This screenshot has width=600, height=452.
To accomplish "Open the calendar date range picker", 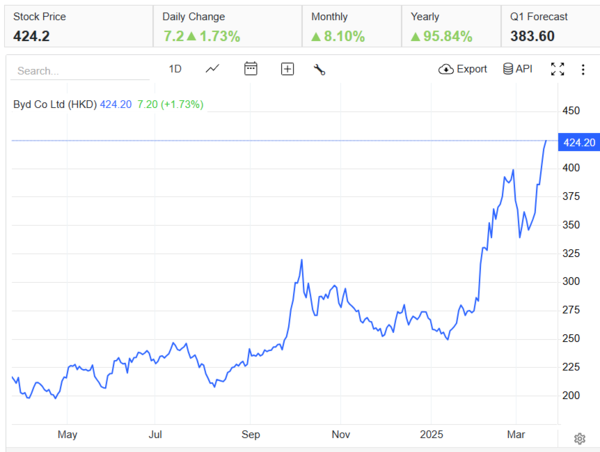I will 251,69.
